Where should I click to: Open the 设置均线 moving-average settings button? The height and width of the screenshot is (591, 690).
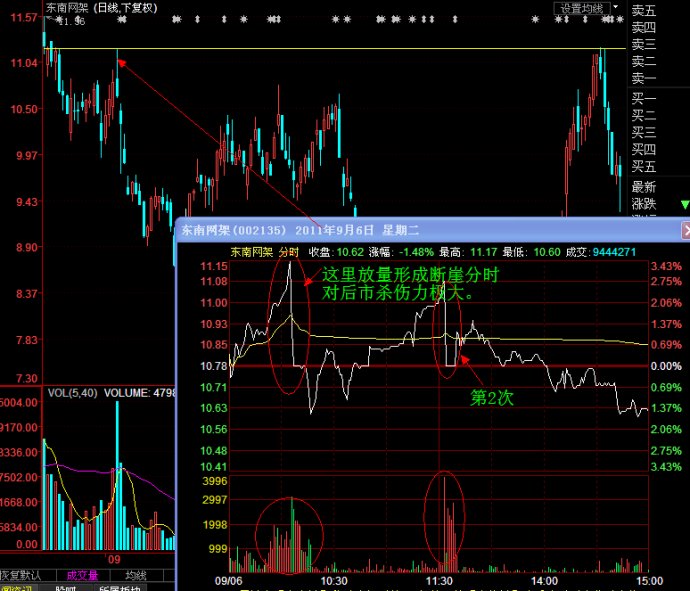(x=581, y=8)
